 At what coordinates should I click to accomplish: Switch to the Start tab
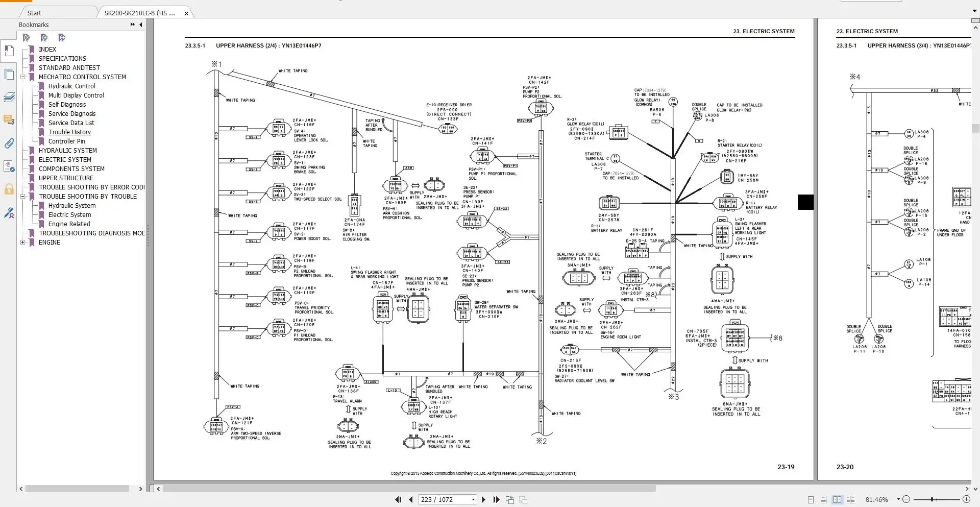33,12
